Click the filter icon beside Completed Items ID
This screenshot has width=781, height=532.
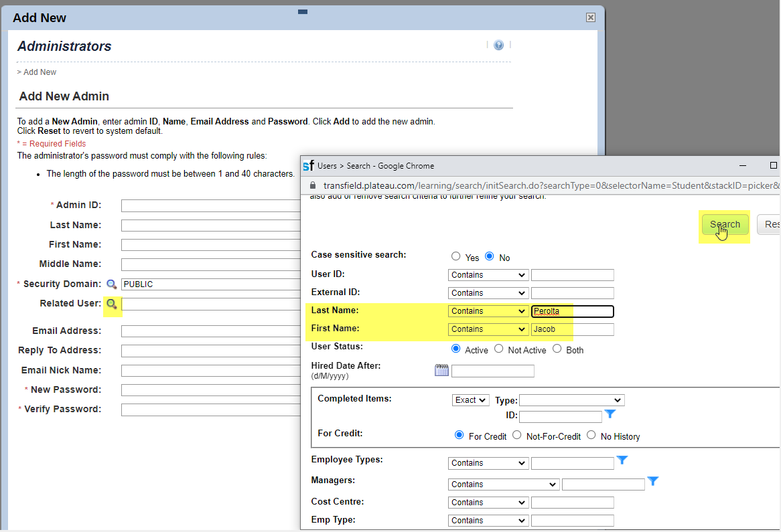pyautogui.click(x=610, y=415)
